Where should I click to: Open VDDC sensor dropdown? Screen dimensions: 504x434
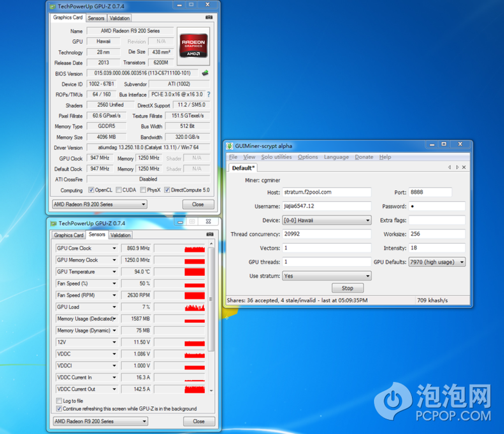pyautogui.click(x=114, y=354)
